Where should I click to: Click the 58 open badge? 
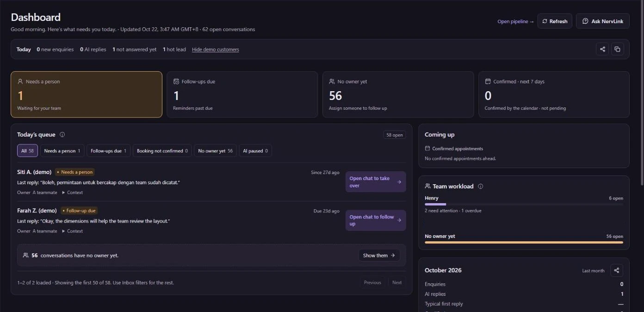click(395, 135)
